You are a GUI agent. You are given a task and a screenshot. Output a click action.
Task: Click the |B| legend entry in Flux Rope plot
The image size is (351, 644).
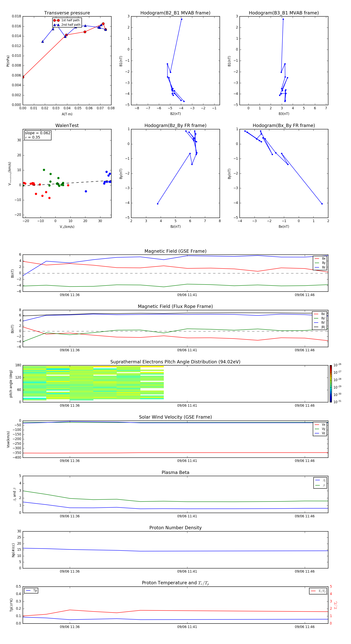(320, 327)
